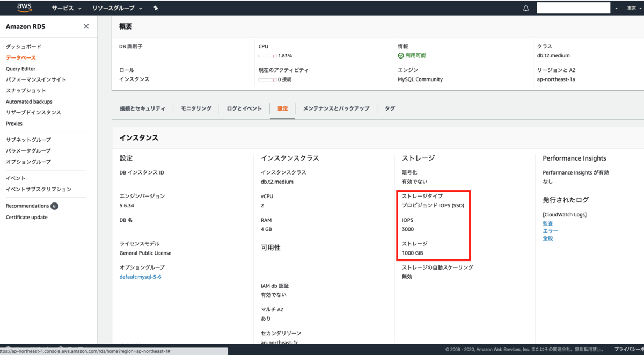
Task: Close the Amazon RDS sidebar panel
Action: coord(86,26)
